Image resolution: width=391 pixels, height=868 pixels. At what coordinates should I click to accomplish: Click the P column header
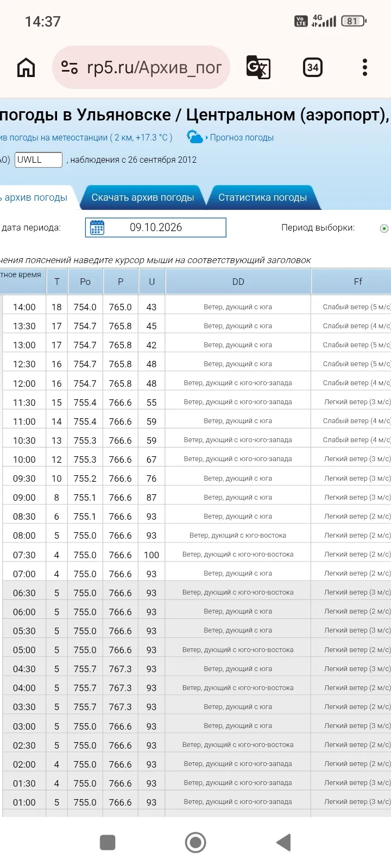pos(121,282)
